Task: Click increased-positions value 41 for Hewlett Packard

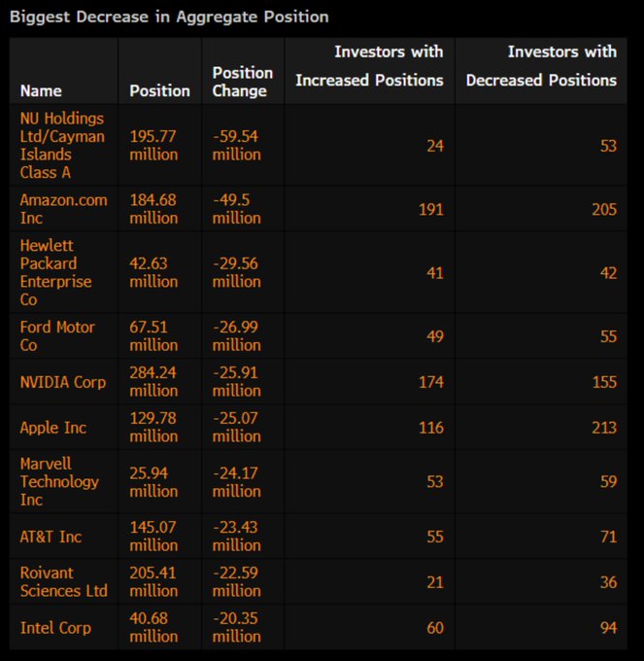Action: click(435, 273)
